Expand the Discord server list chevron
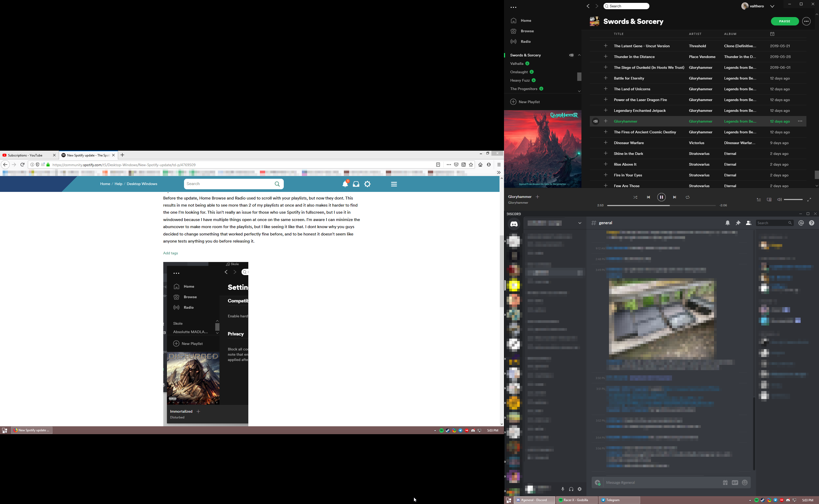Image resolution: width=819 pixels, height=504 pixels. [580, 223]
